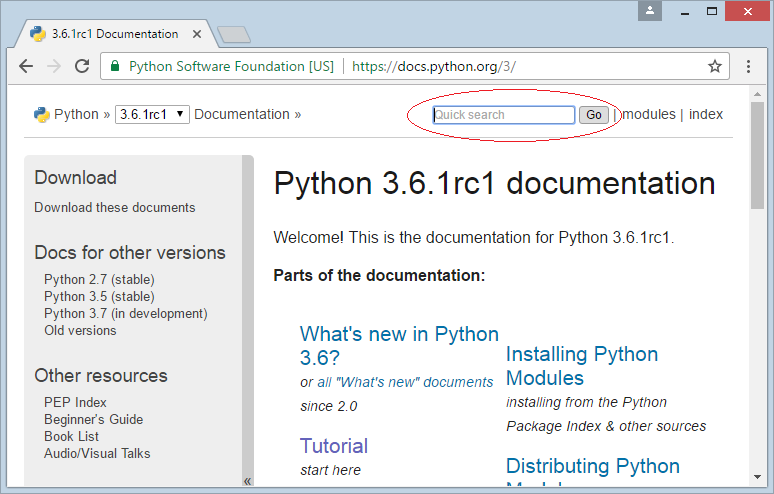Bookmark page with the star icon
This screenshot has height=494, width=774.
pyautogui.click(x=715, y=66)
